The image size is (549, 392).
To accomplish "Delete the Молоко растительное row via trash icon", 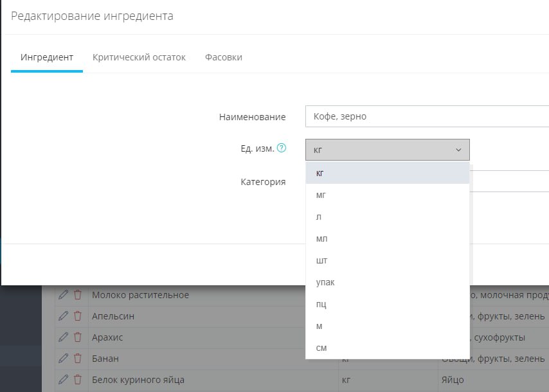I will (78, 295).
